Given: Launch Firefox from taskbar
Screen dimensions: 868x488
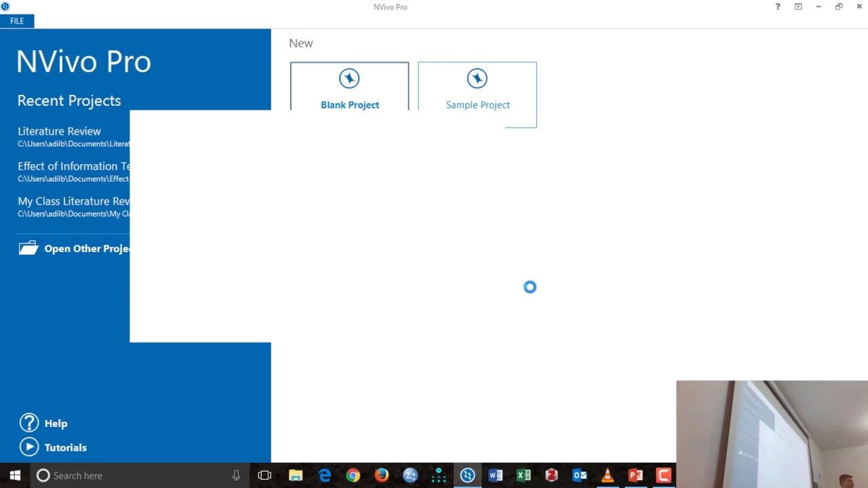Looking at the screenshot, I should pyautogui.click(x=381, y=475).
